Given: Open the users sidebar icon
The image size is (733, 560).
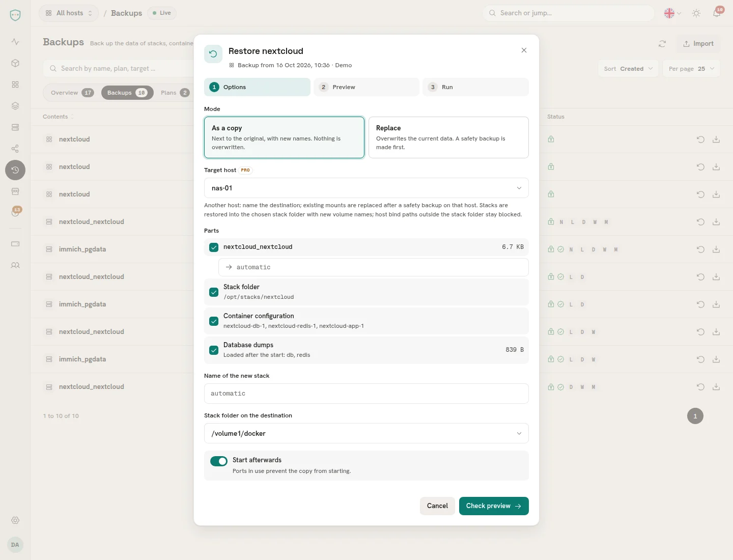Looking at the screenshot, I should [x=15, y=265].
